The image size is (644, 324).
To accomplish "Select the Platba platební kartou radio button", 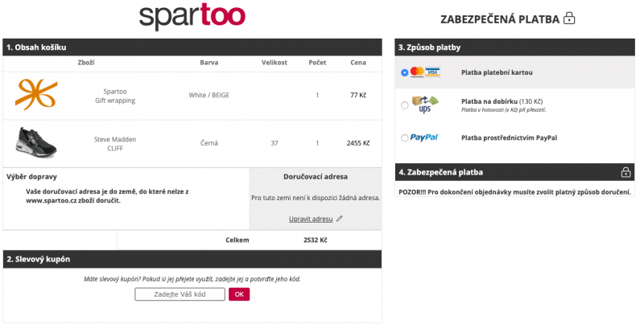I will pyautogui.click(x=405, y=72).
